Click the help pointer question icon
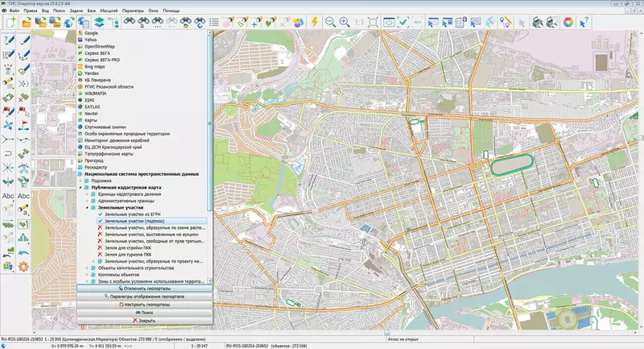 pos(585,23)
